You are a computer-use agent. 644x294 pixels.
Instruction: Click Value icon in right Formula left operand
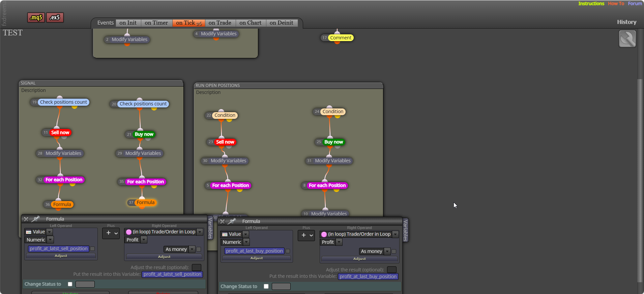[x=225, y=234]
